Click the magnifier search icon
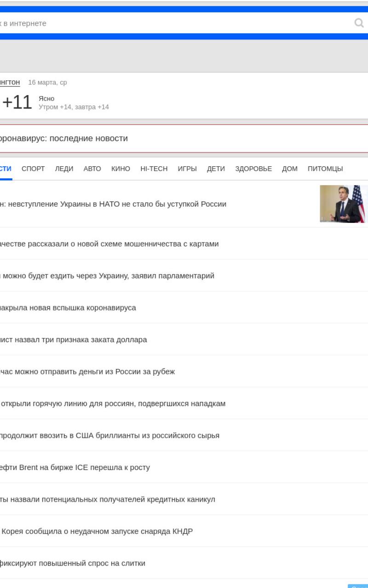The width and height of the screenshot is (368, 588). point(359,23)
